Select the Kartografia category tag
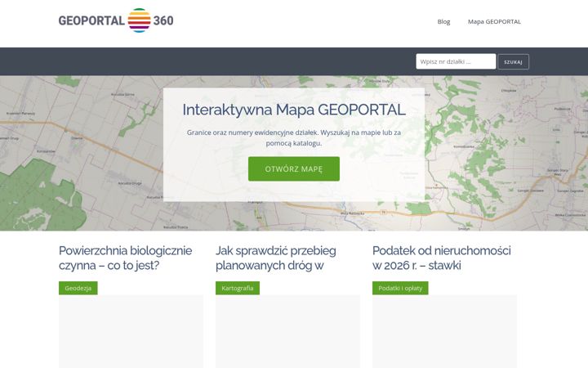Image resolution: width=588 pixels, height=368 pixels. (x=238, y=288)
